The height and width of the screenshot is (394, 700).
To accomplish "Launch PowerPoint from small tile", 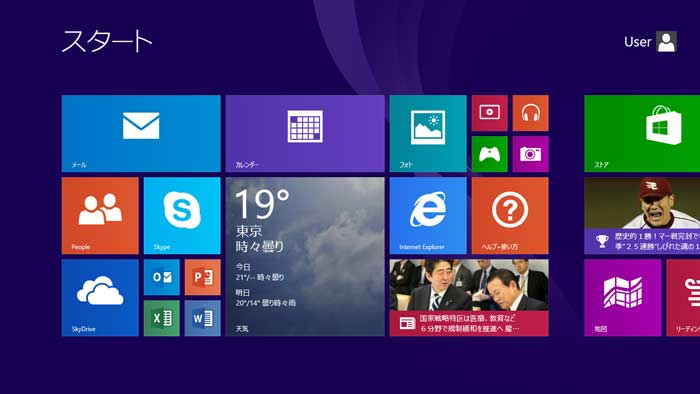I will pos(203,277).
